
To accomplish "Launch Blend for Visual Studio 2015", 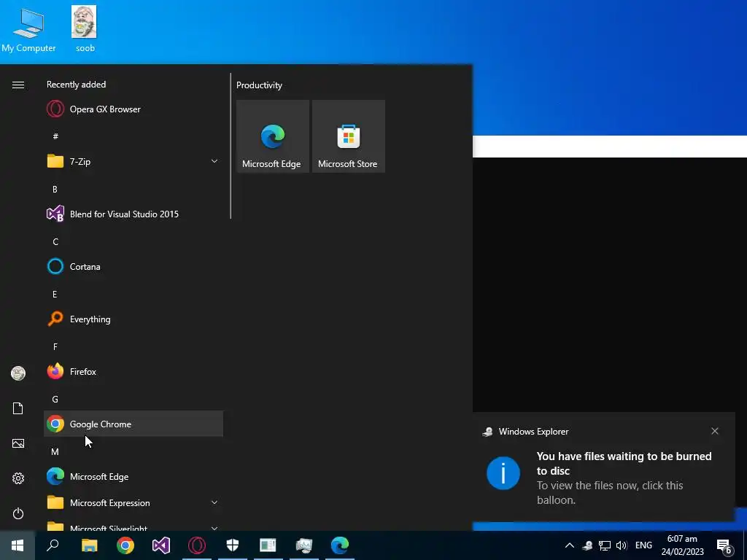I will [x=133, y=214].
